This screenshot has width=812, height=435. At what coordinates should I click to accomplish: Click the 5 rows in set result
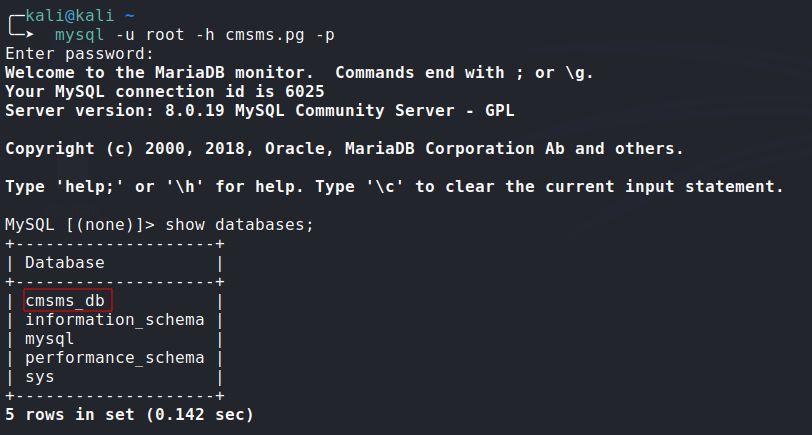129,414
